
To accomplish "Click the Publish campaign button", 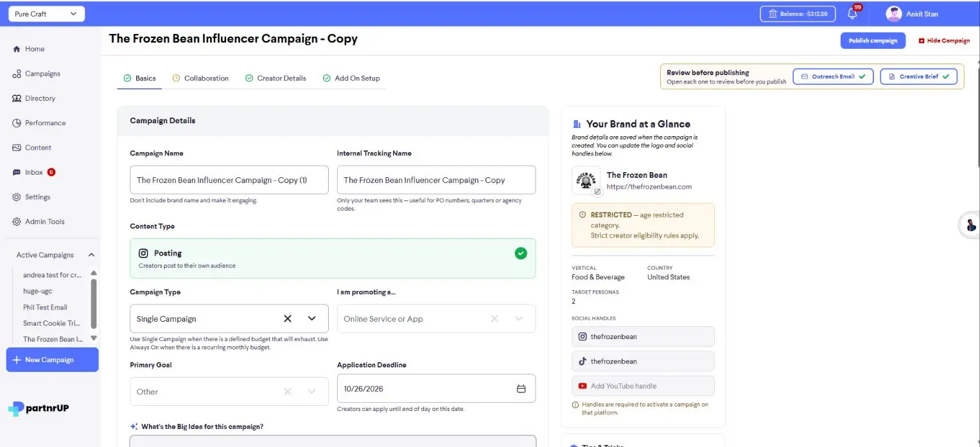I will (x=873, y=40).
